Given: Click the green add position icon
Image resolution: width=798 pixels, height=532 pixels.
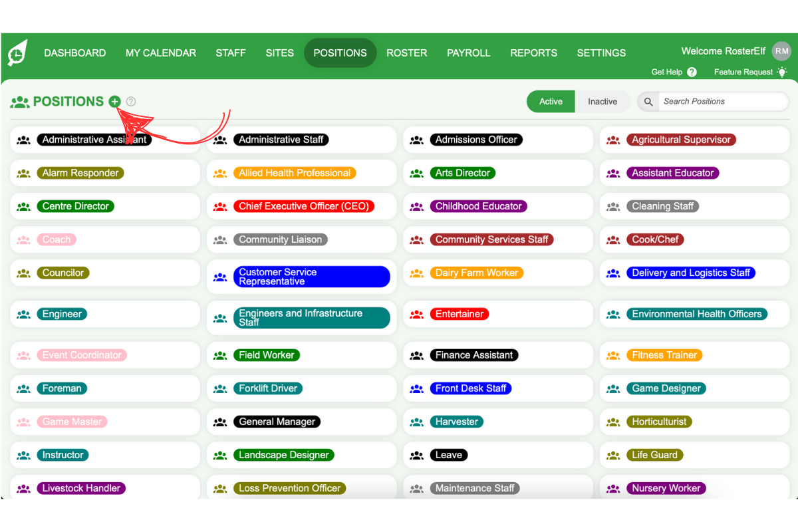Looking at the screenshot, I should [114, 102].
